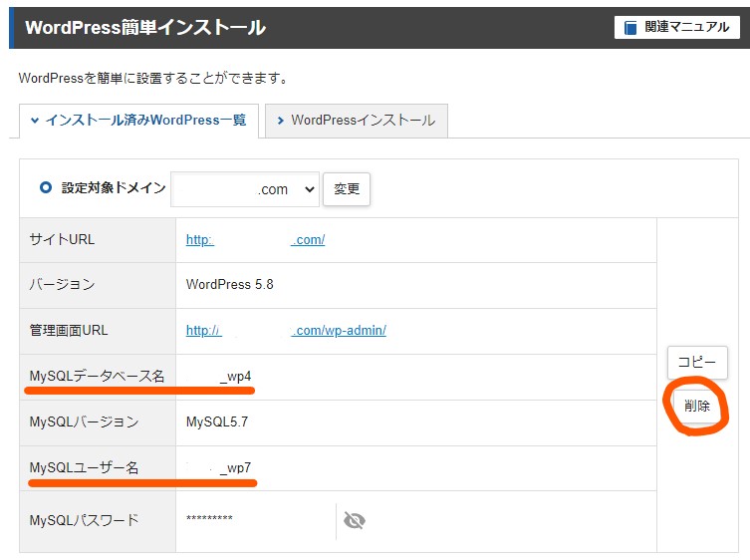Click the _wp4 database name value

pyautogui.click(x=235, y=377)
